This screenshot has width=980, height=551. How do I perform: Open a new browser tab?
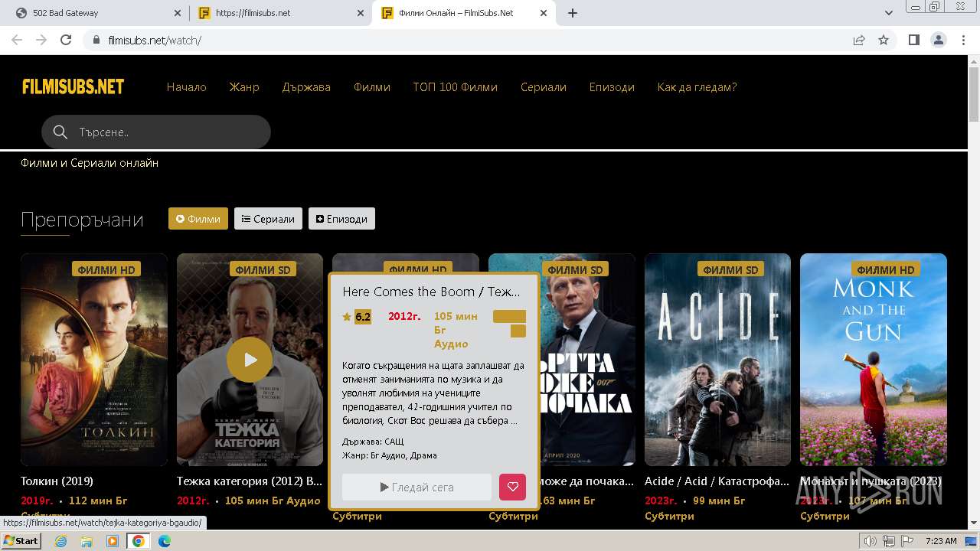click(573, 13)
